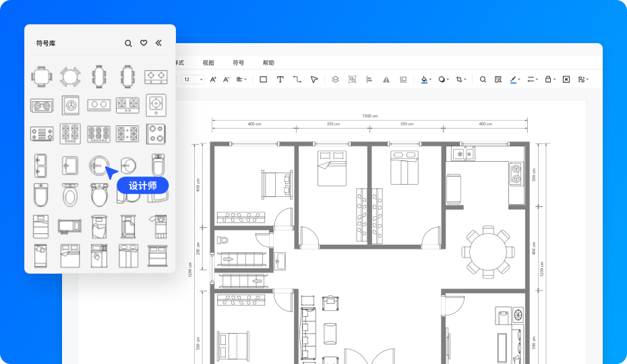This screenshot has height=364, width=627.
Task: Click the group objects icon
Action: 353,79
